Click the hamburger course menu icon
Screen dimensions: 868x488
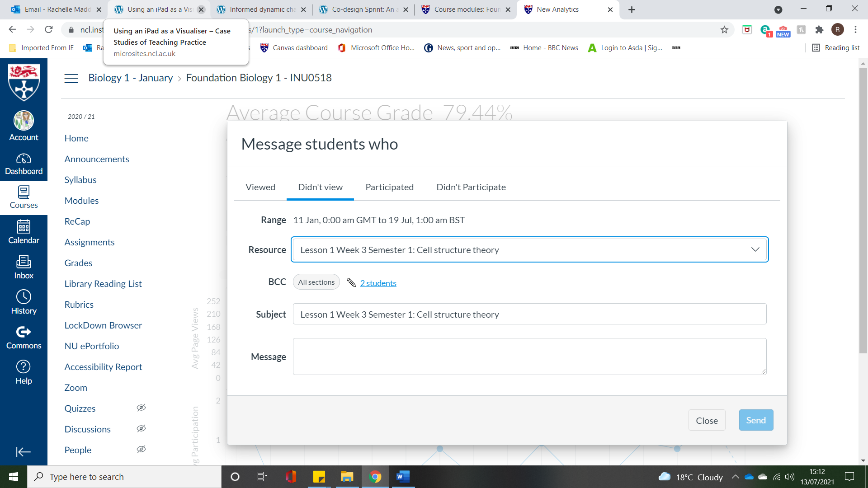[71, 78]
